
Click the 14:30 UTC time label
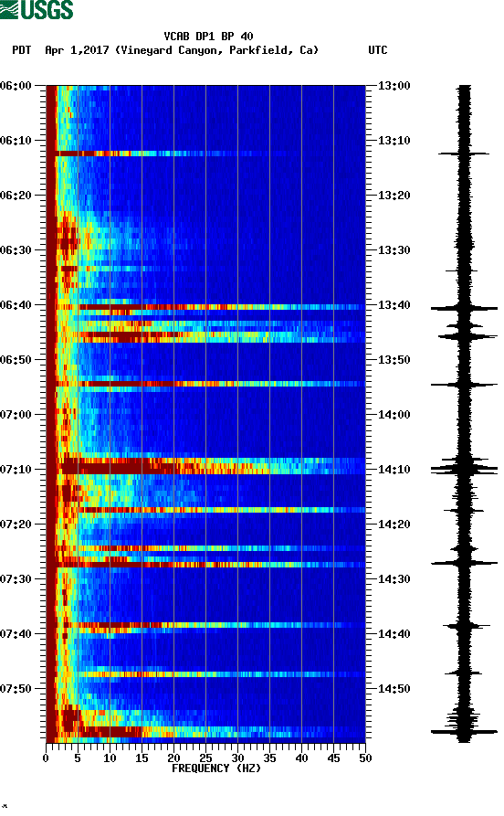[x=394, y=579]
